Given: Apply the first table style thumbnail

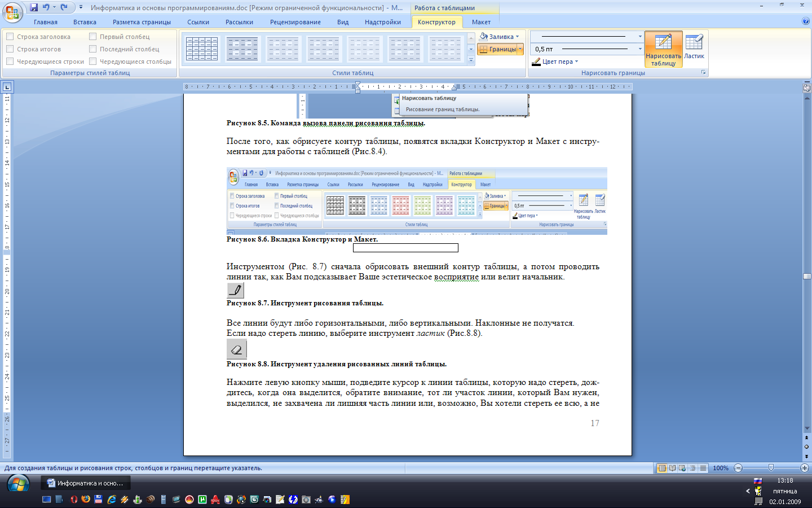Looking at the screenshot, I should click(x=202, y=49).
